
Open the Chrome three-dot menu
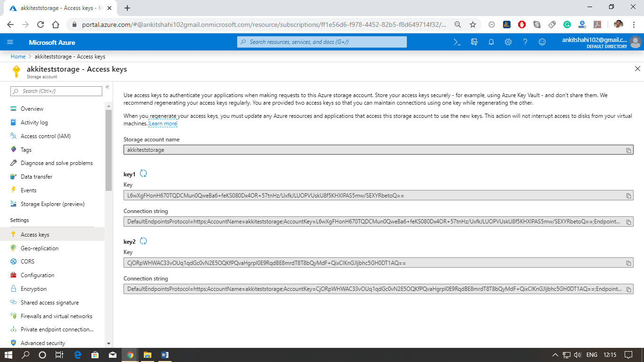[635, 25]
